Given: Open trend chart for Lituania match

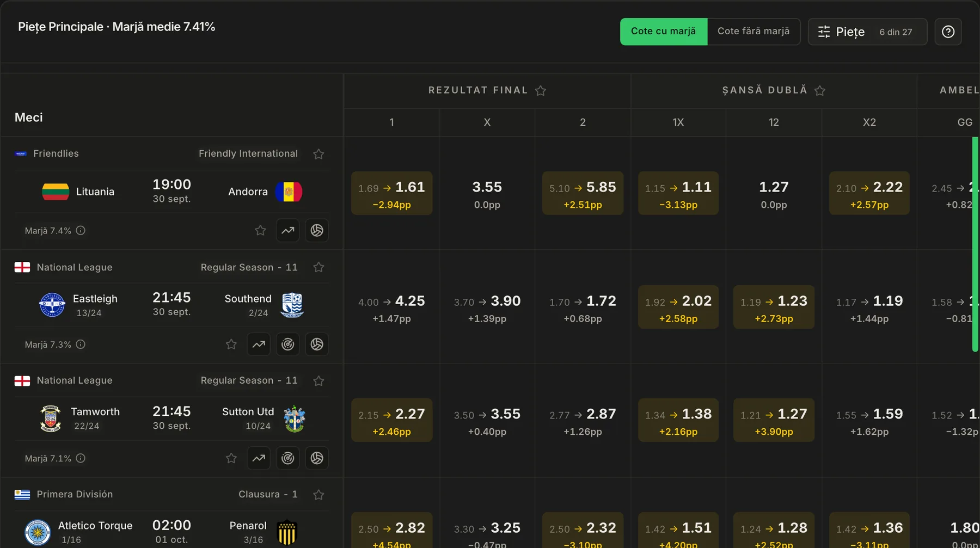Looking at the screenshot, I should [287, 230].
